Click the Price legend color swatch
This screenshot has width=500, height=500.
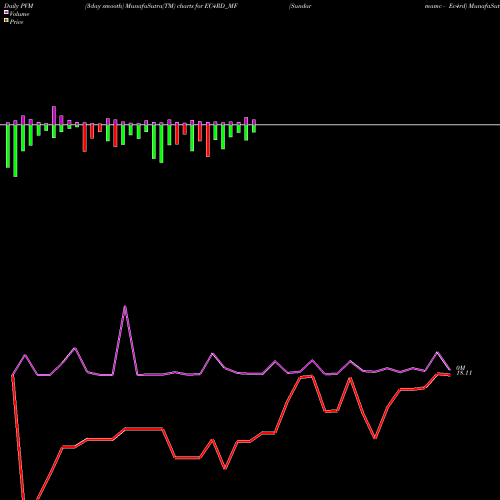point(6,20)
